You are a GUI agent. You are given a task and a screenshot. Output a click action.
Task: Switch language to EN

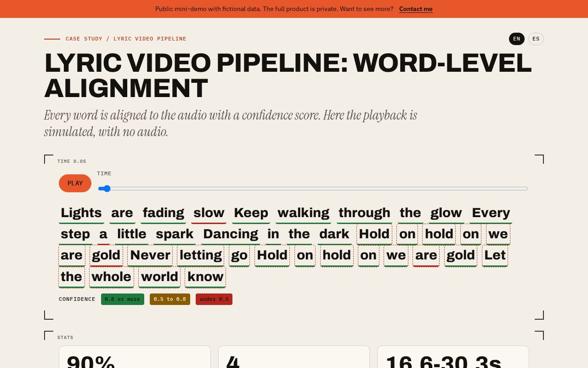coord(517,39)
